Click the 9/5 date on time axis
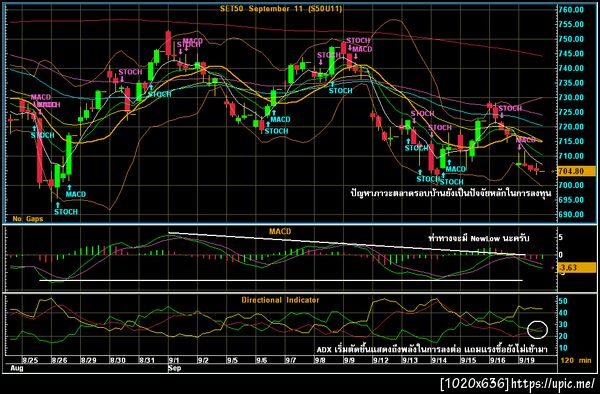600x394 pixels. 232,360
